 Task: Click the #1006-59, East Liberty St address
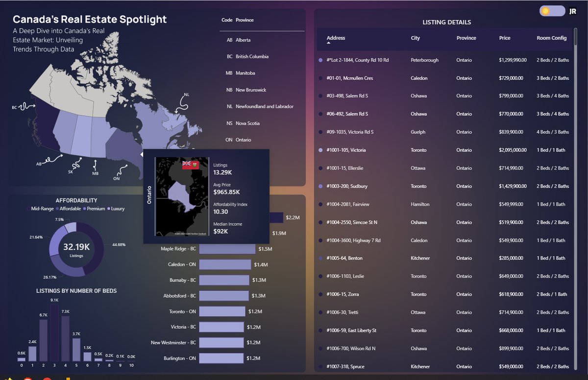351,331
